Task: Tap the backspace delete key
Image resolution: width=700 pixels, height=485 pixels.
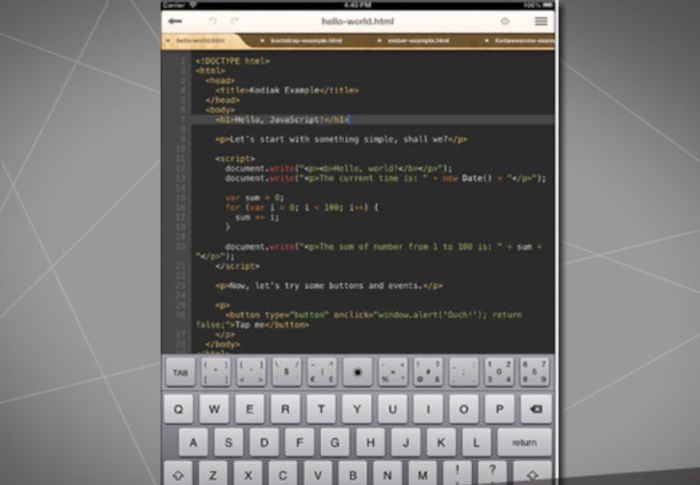Action: 536,409
